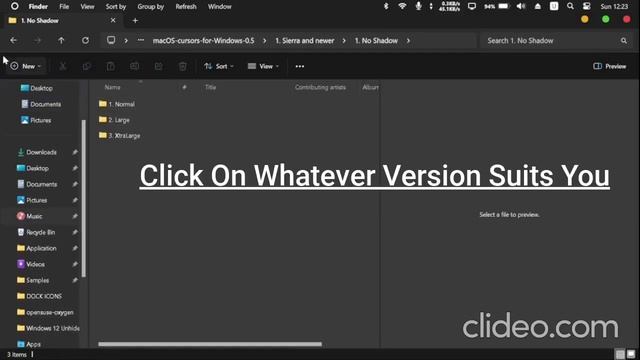Open Downloads in the sidebar

point(37,152)
